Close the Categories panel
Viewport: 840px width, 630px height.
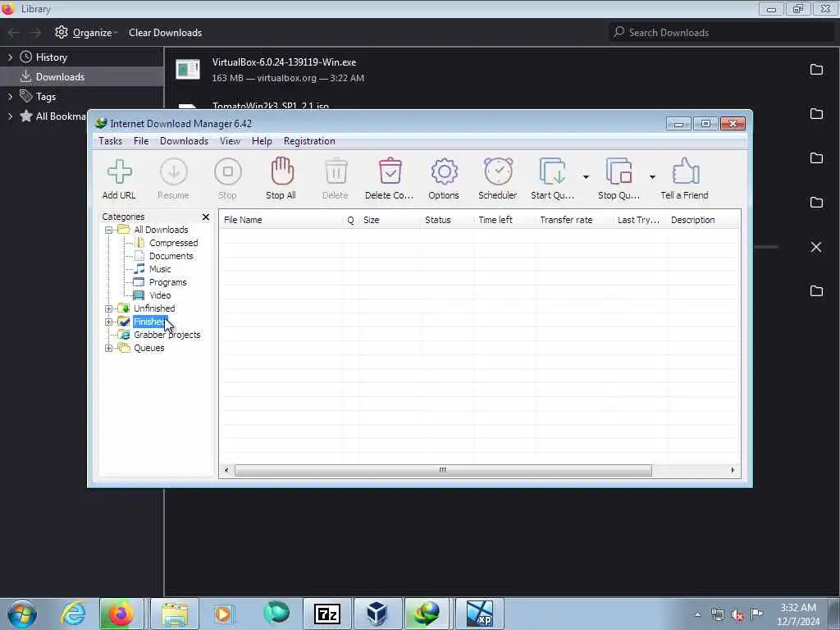206,217
